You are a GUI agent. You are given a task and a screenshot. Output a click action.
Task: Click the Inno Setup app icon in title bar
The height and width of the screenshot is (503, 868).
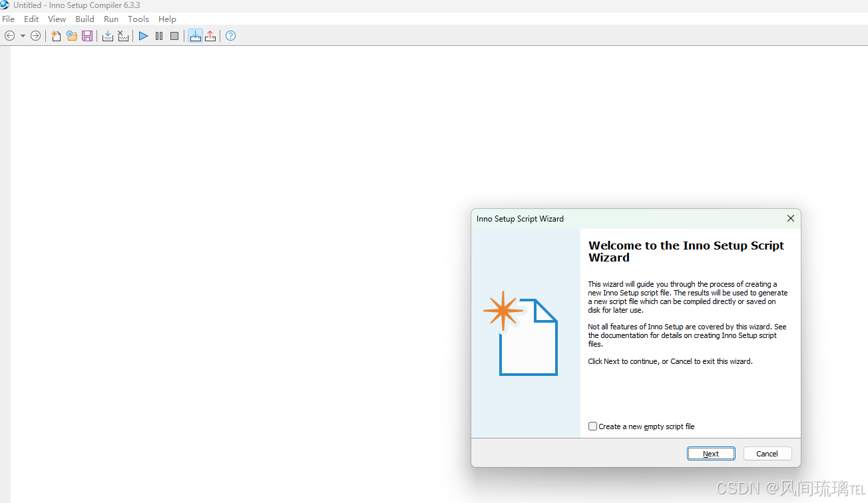(5, 5)
